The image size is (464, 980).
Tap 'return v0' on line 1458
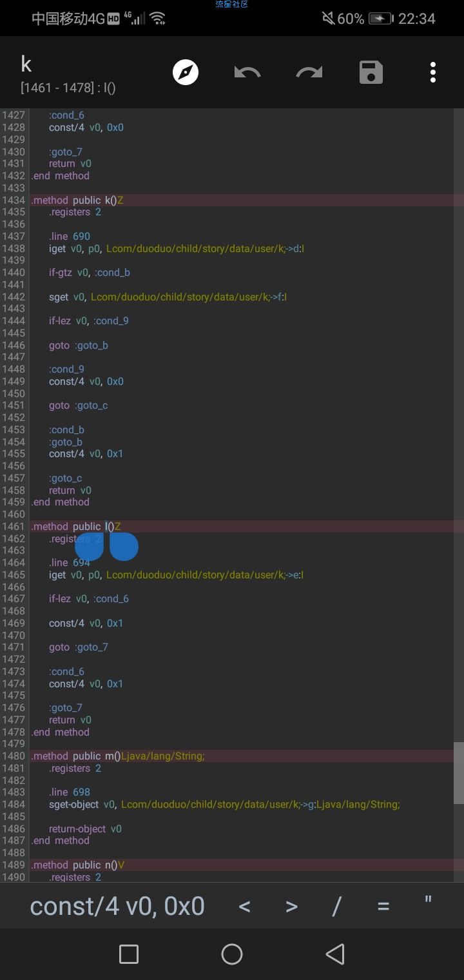(x=70, y=491)
